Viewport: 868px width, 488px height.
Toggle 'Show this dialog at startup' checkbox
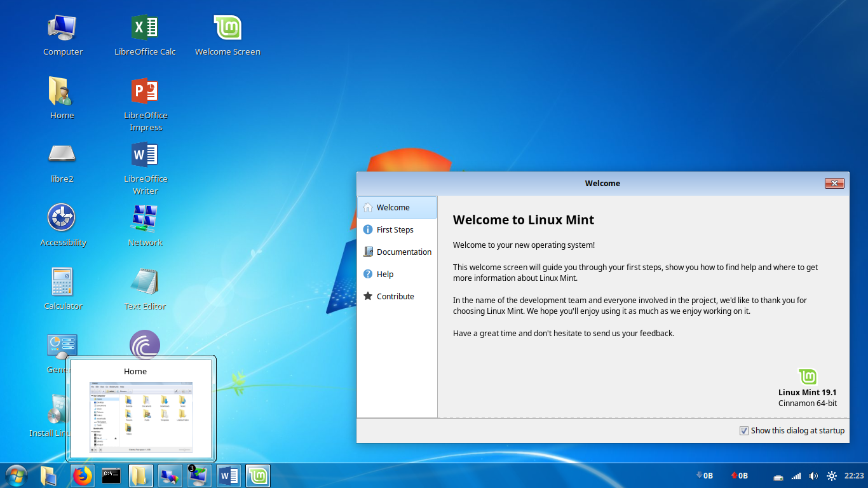tap(743, 430)
